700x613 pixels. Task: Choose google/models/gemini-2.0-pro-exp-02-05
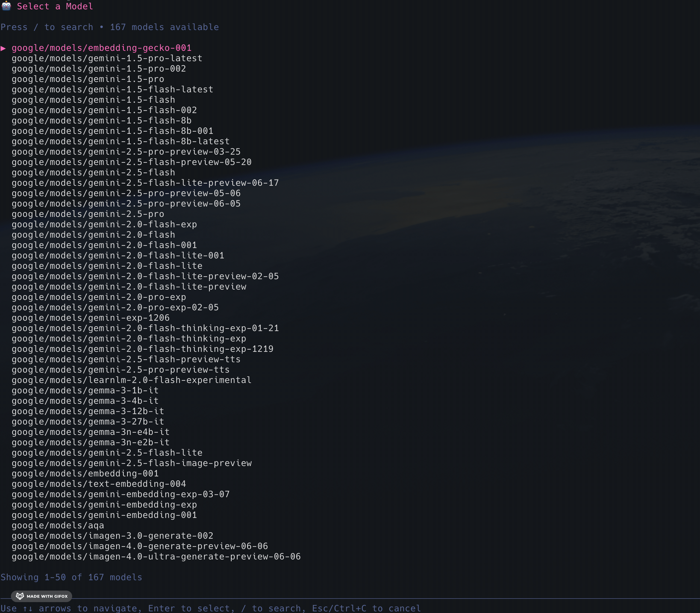(115, 308)
